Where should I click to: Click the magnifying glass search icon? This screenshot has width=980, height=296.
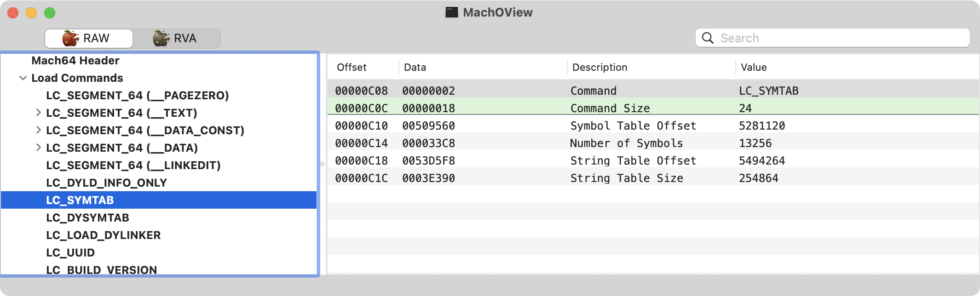point(708,38)
